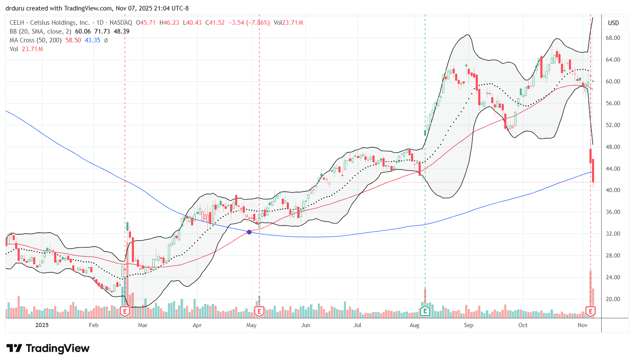
Task: Click the earnings E icon below the late-February candles
Action: click(124, 312)
